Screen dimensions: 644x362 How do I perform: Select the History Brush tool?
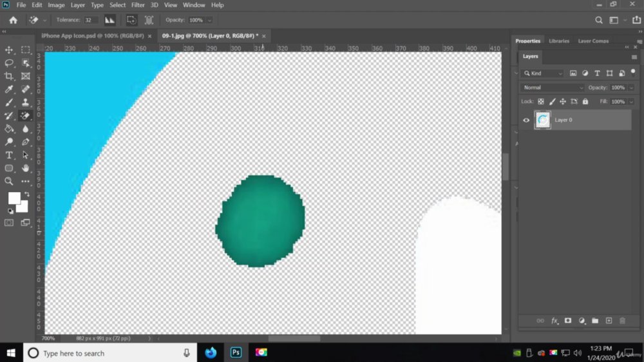(x=8, y=115)
